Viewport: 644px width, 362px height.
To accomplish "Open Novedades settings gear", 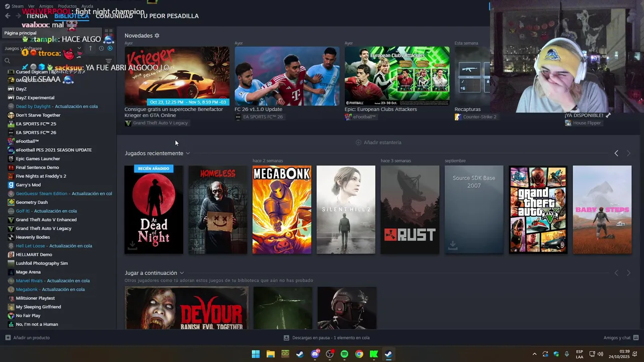I will 157,36.
